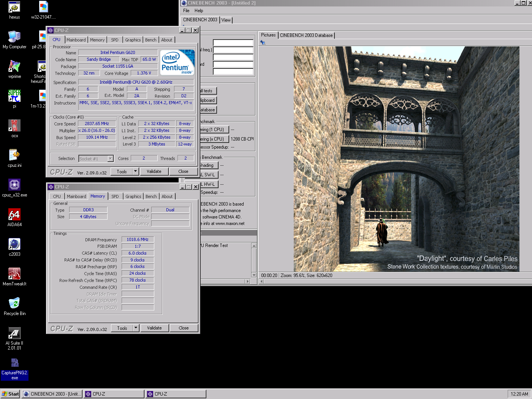Open CINEBENCH File menu
Viewport: 532px width, 399px height.
tap(186, 11)
